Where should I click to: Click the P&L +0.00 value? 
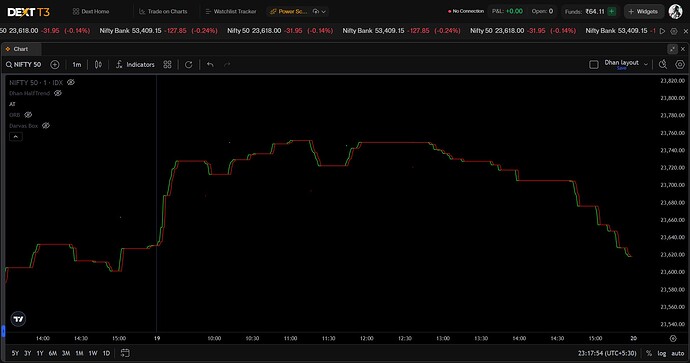click(x=507, y=11)
